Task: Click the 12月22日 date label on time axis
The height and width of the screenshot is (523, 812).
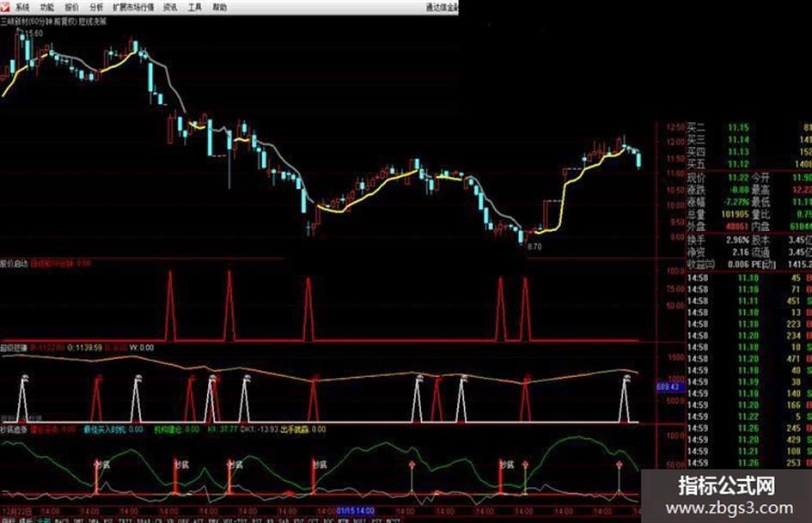Action: (16, 512)
